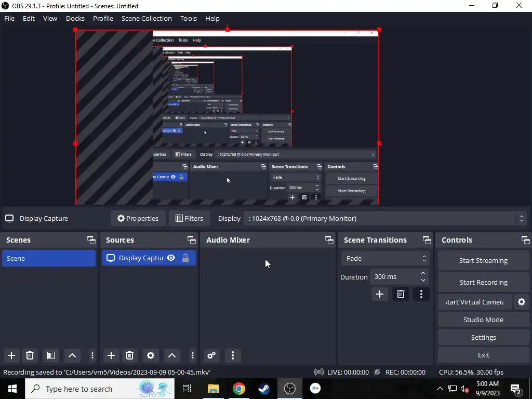Add a new scene with plus icon

point(11,355)
